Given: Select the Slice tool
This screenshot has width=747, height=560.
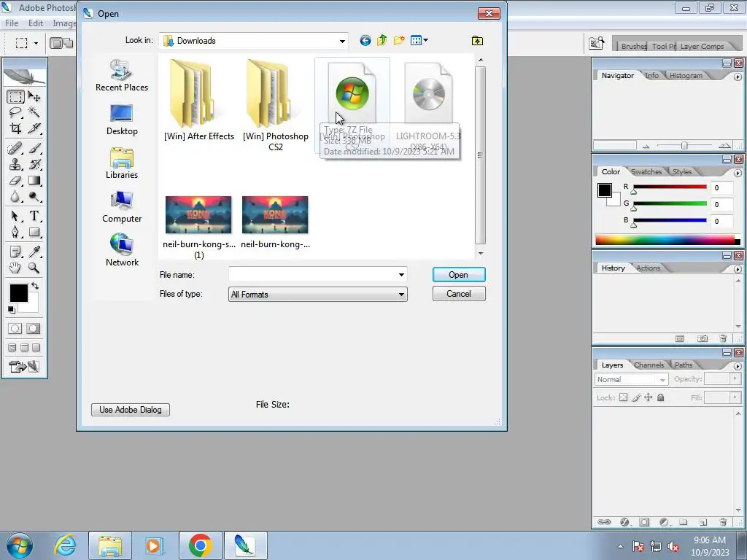Looking at the screenshot, I should [x=34, y=128].
